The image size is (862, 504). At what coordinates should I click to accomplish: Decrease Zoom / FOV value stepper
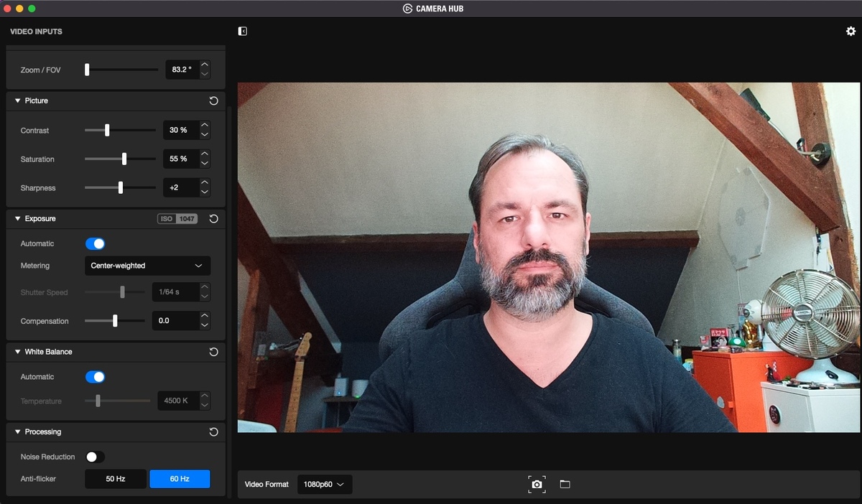pyautogui.click(x=205, y=74)
